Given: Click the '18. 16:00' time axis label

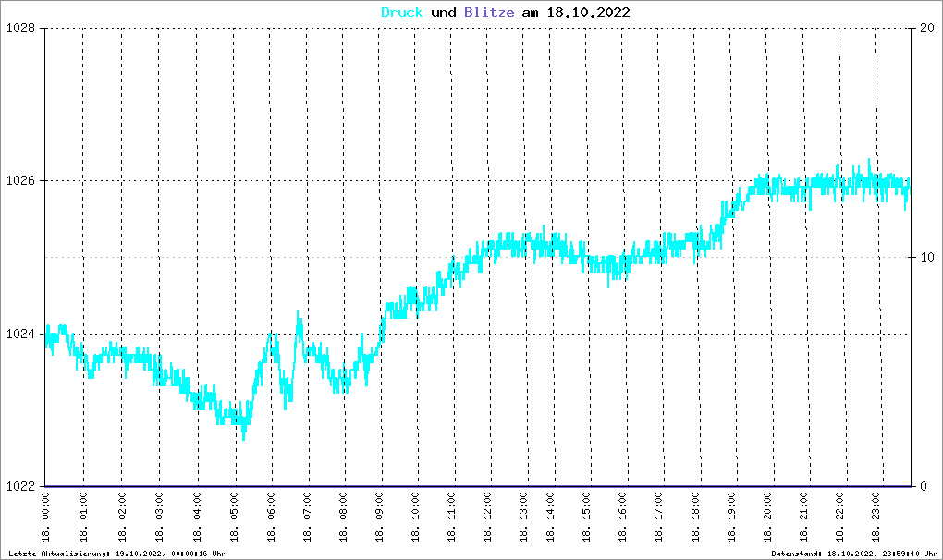Looking at the screenshot, I should click(x=622, y=517).
